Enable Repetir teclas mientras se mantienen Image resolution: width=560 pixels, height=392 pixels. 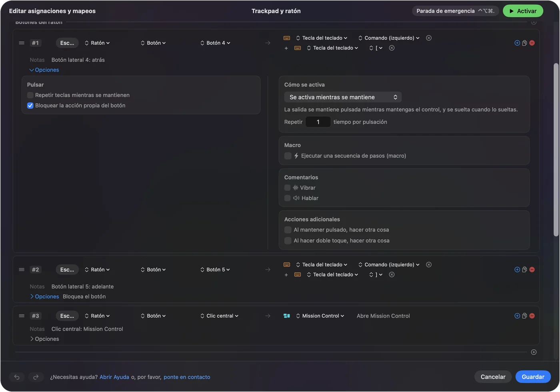click(30, 95)
